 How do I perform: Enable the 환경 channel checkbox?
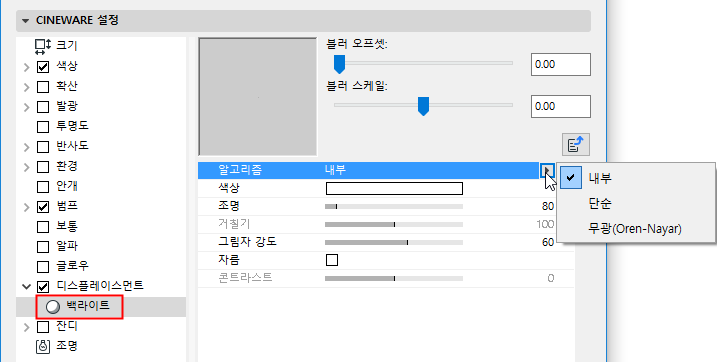click(43, 167)
